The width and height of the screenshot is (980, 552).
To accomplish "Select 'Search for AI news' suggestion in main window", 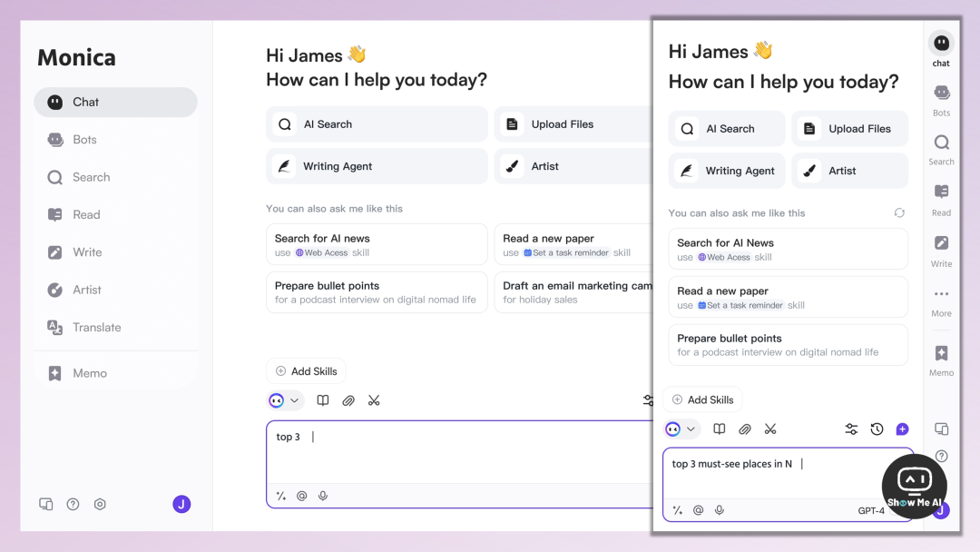I will click(377, 244).
